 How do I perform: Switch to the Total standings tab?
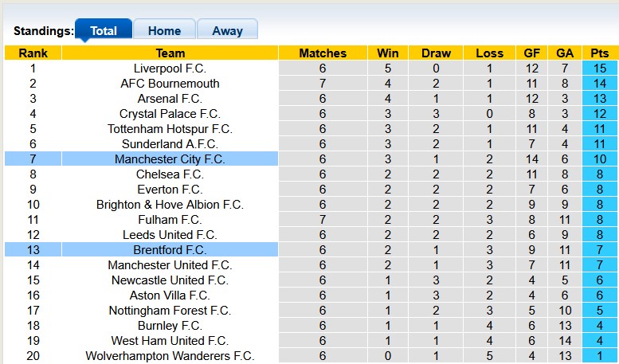click(104, 30)
